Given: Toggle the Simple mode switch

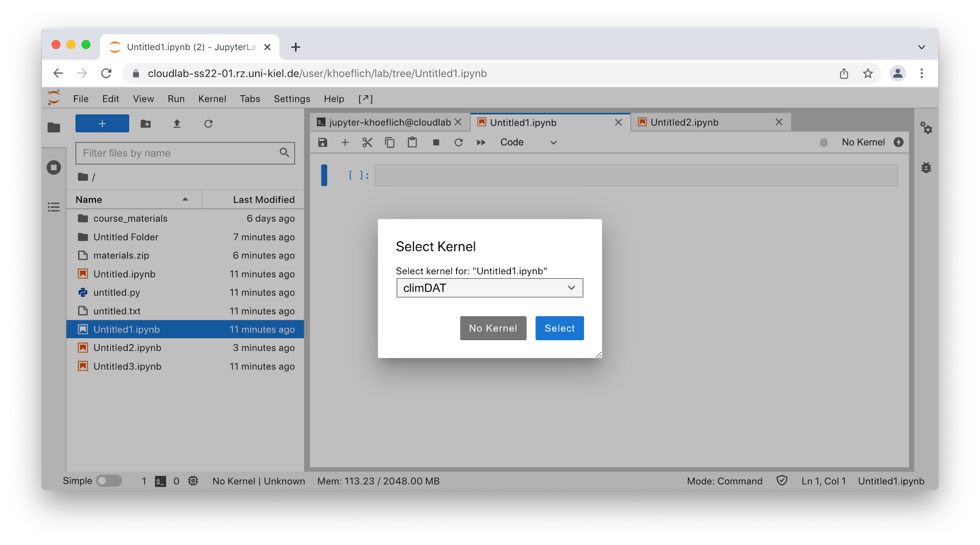Looking at the screenshot, I should pyautogui.click(x=109, y=481).
